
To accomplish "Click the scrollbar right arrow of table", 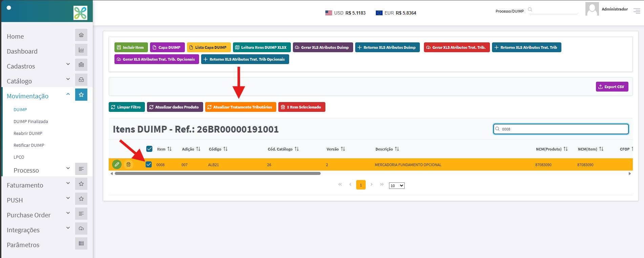I will [x=630, y=174].
